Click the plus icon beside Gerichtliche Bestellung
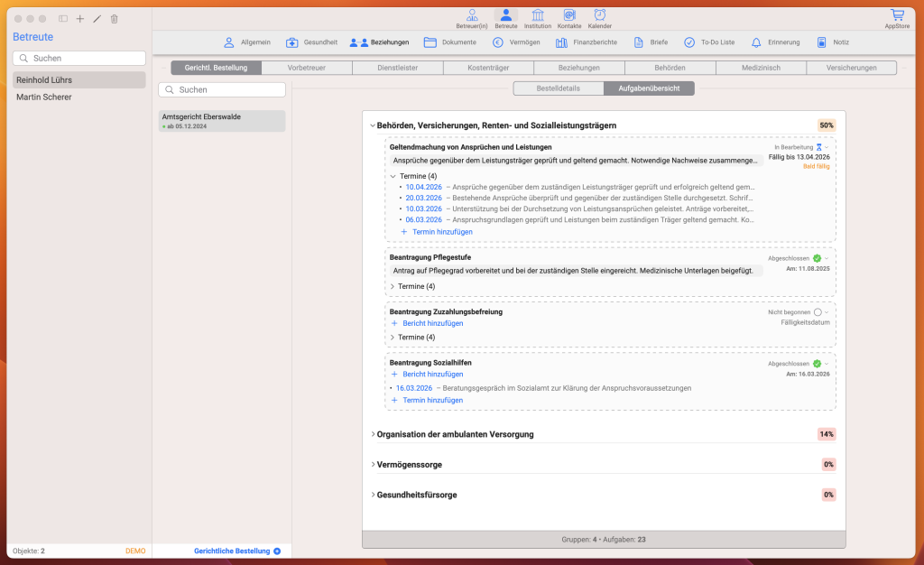The height and width of the screenshot is (565, 924). click(277, 551)
